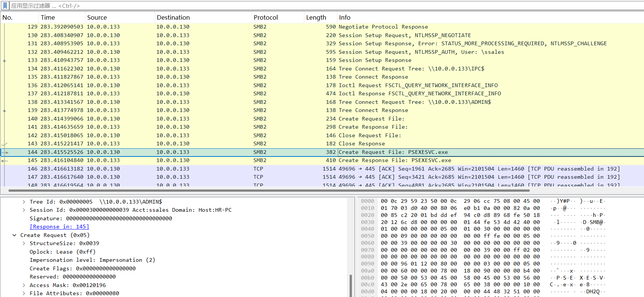Click the SMB2 protocol cell of packet 138

[x=260, y=102]
